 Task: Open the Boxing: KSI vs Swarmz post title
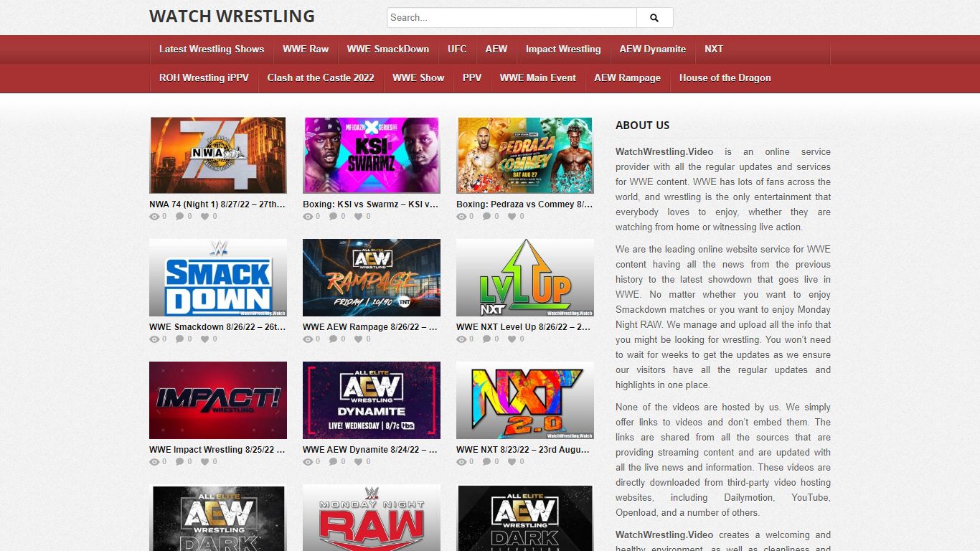coord(371,204)
